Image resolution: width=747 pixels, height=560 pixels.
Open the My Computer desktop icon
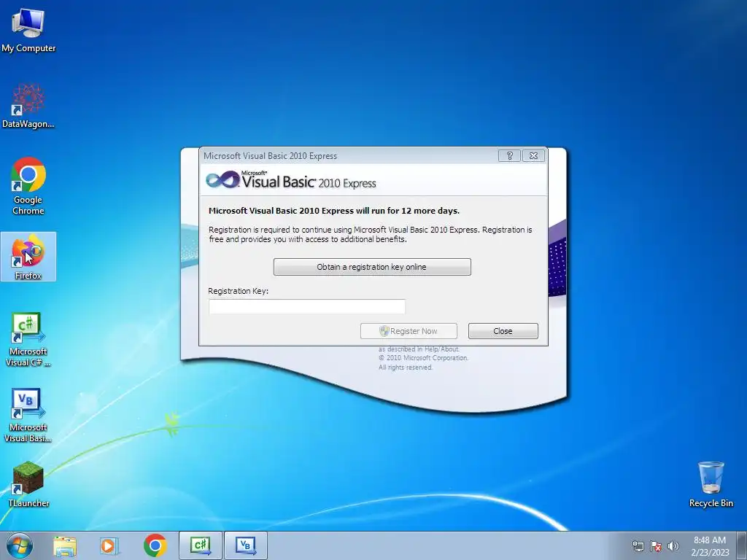pos(28,31)
